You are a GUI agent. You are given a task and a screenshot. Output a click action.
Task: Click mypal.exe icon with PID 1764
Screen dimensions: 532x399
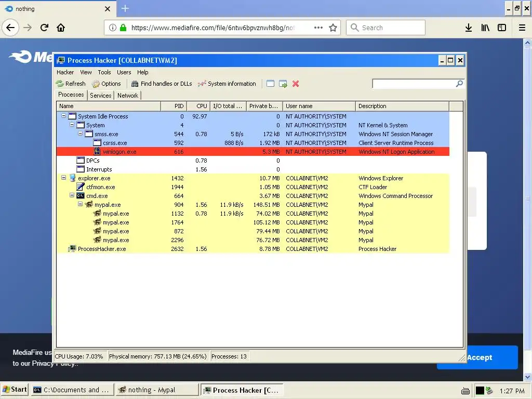[97, 222]
